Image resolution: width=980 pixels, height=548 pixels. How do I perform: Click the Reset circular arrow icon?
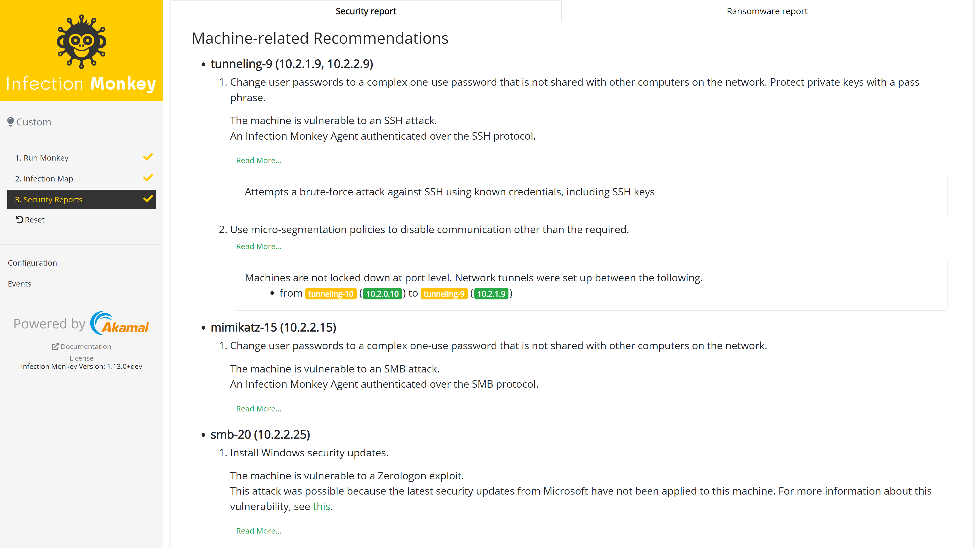pos(19,220)
